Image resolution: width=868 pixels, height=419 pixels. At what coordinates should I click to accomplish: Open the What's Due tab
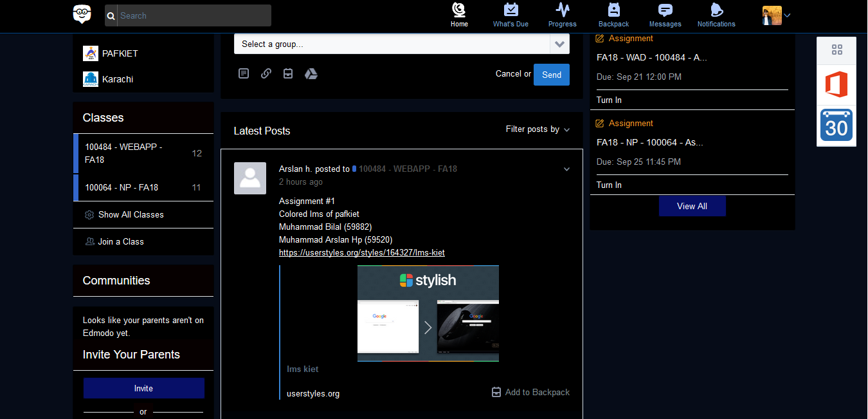point(511,15)
